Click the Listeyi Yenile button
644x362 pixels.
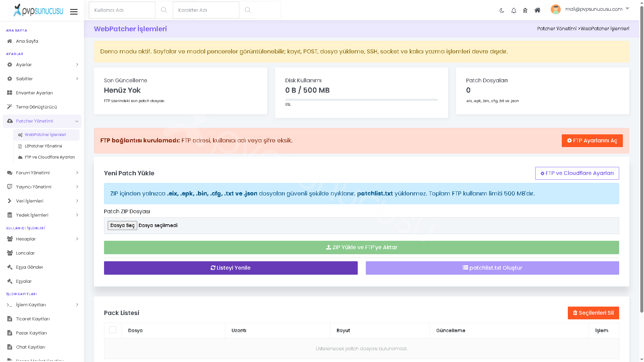point(231,268)
